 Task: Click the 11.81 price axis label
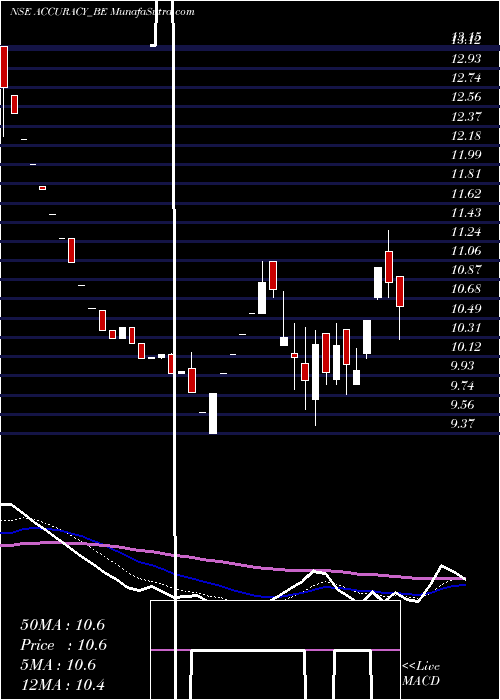pos(466,174)
